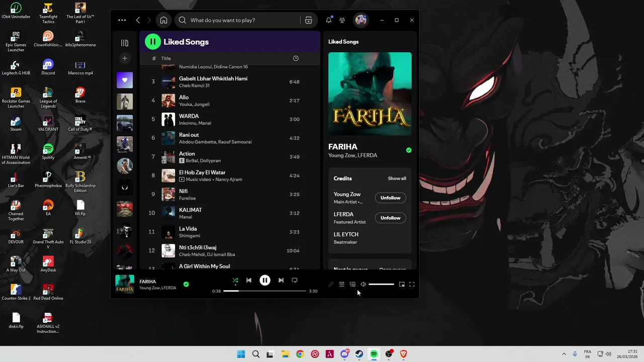The width and height of the screenshot is (644, 362).
Task: Skip to the previous track
Action: [249, 281]
